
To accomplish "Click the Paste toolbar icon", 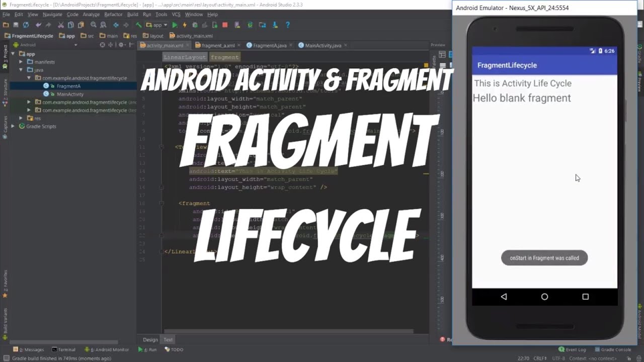I will [80, 25].
